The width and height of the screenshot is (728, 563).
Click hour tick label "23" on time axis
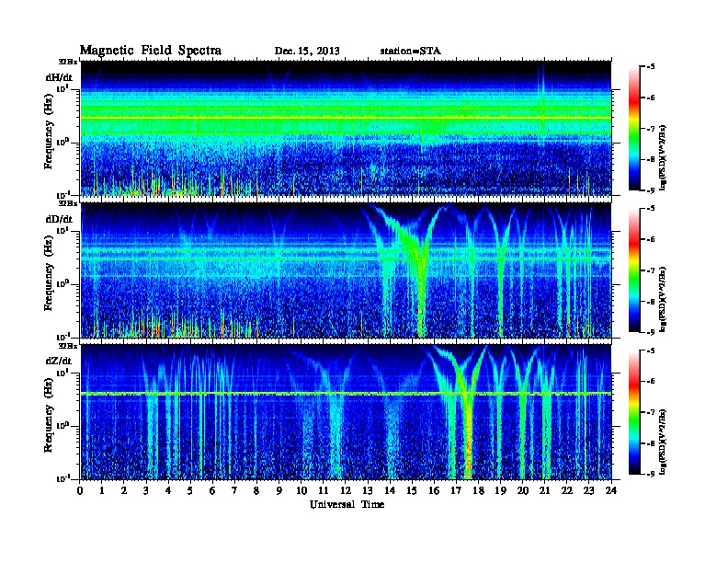[588, 491]
